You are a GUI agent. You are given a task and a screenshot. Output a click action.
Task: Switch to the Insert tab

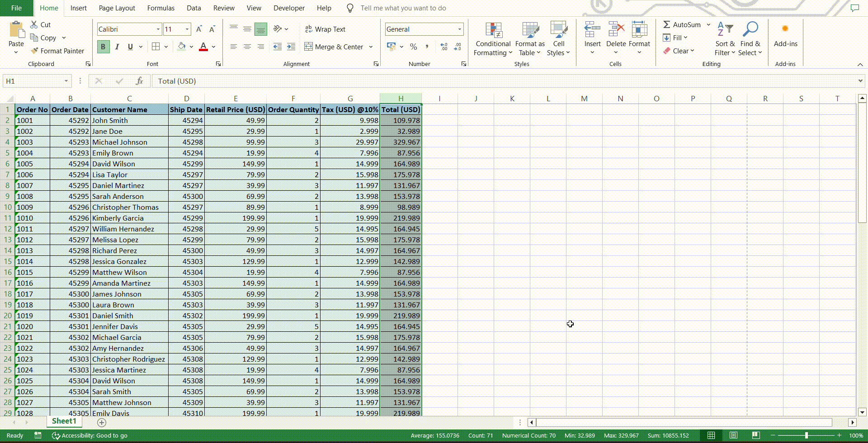(x=78, y=8)
